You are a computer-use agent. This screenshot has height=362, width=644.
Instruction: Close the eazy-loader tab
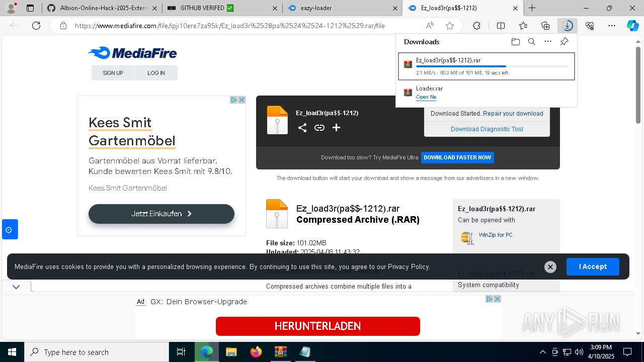[395, 8]
